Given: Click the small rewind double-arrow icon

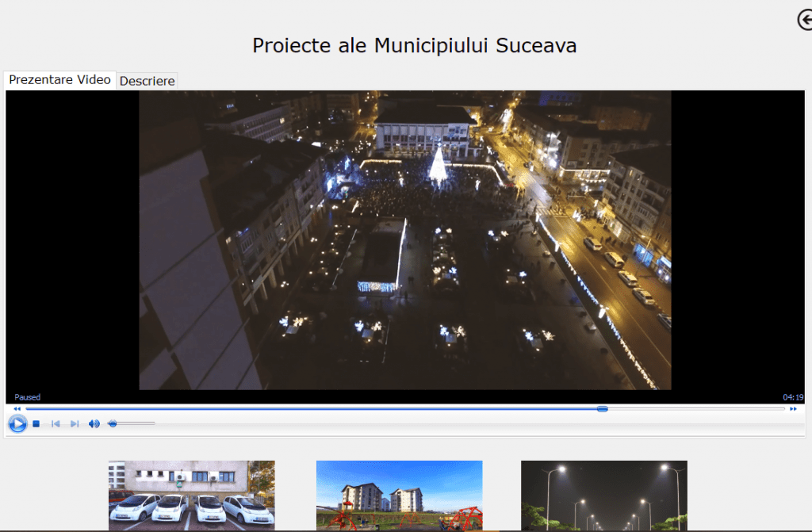Looking at the screenshot, I should [x=17, y=409].
